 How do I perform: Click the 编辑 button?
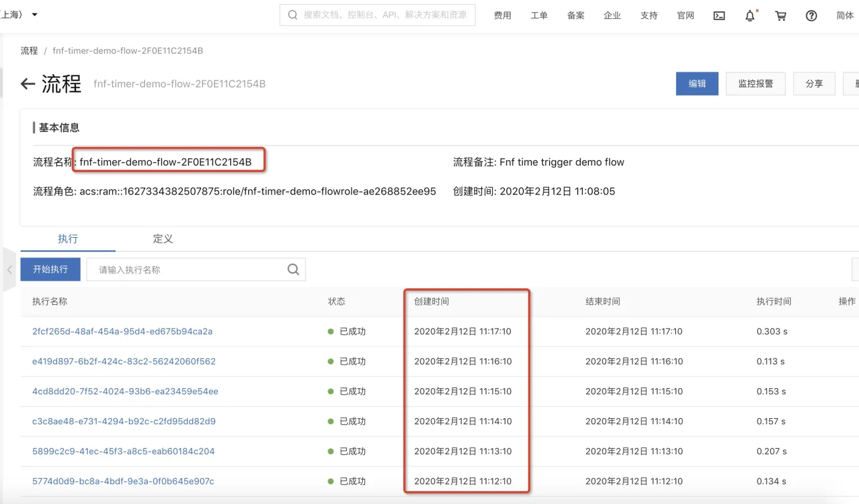pos(697,84)
